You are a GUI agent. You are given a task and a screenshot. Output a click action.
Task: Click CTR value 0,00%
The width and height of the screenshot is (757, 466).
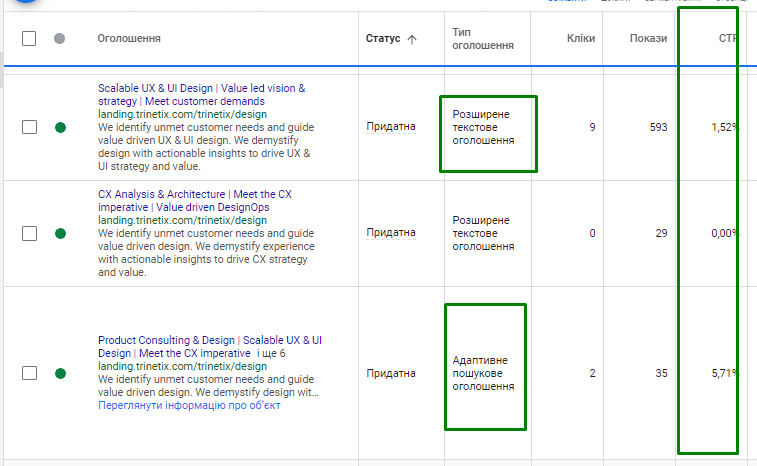coord(725,233)
